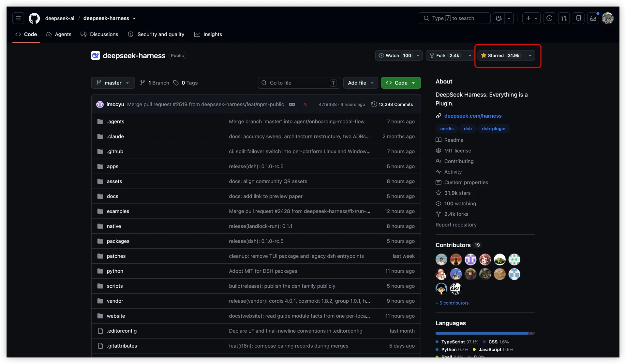Click the star icon on Starred button

[484, 55]
